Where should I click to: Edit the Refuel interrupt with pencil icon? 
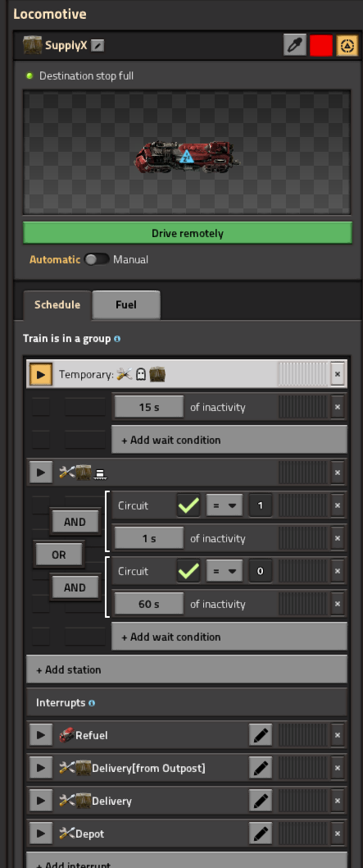pyautogui.click(x=261, y=735)
